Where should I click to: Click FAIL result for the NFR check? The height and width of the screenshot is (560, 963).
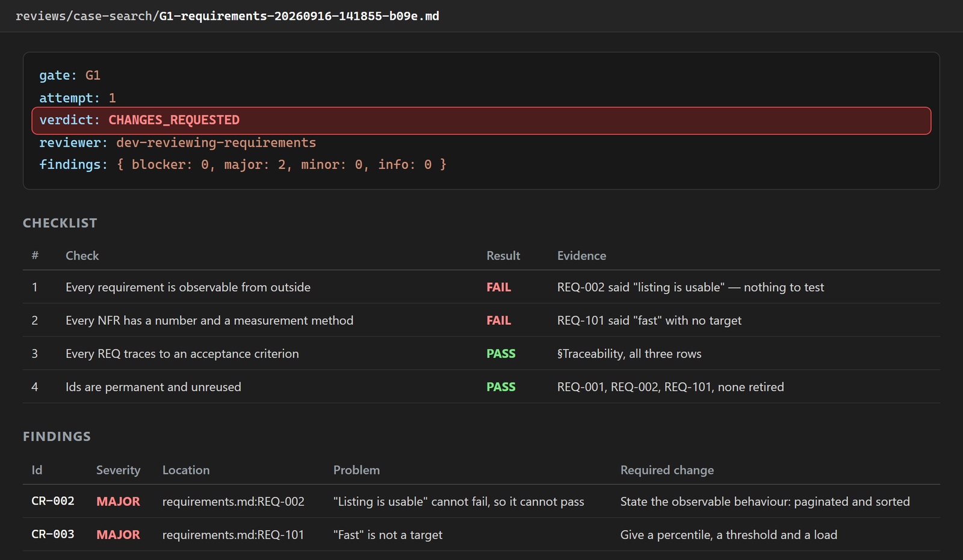(x=498, y=321)
